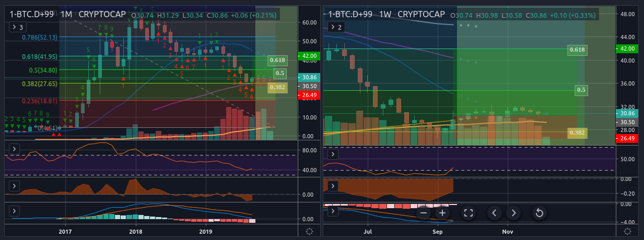This screenshot has height=240, width=644.
Task: Expand RSI pane legend on weekly chart
Action: tap(333, 154)
